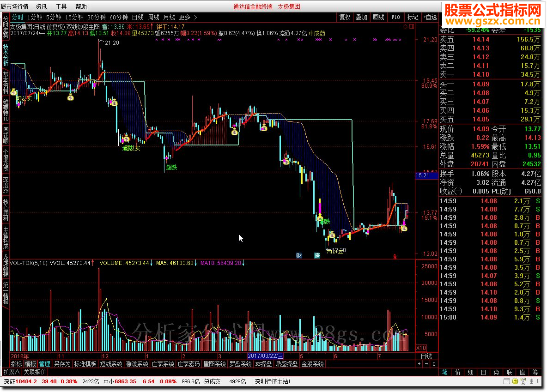
Task: Expand the 扩展 panel
Action: pyautogui.click(x=12, y=372)
